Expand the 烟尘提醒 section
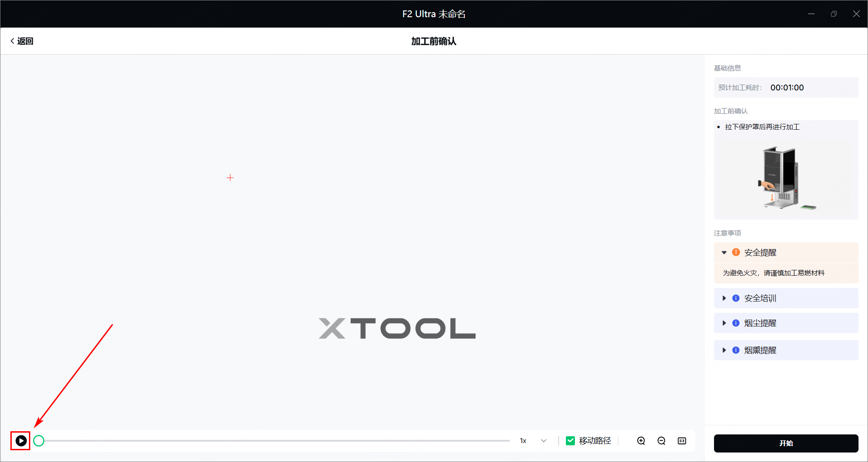The image size is (868, 462). click(x=724, y=323)
